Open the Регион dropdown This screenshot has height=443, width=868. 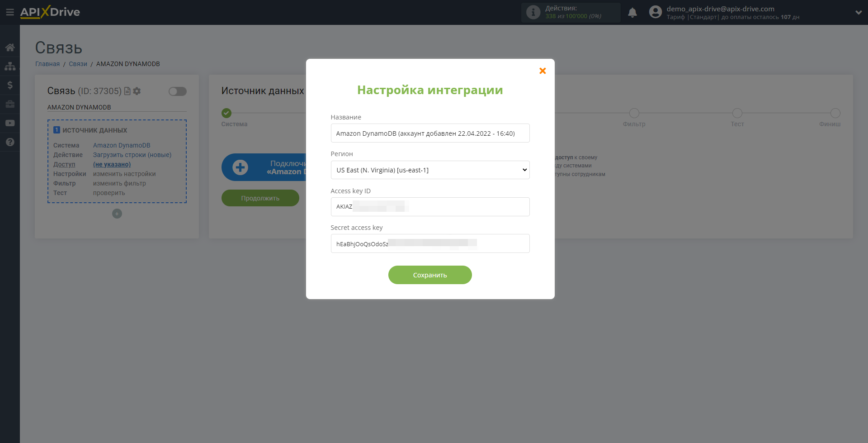[x=430, y=170]
